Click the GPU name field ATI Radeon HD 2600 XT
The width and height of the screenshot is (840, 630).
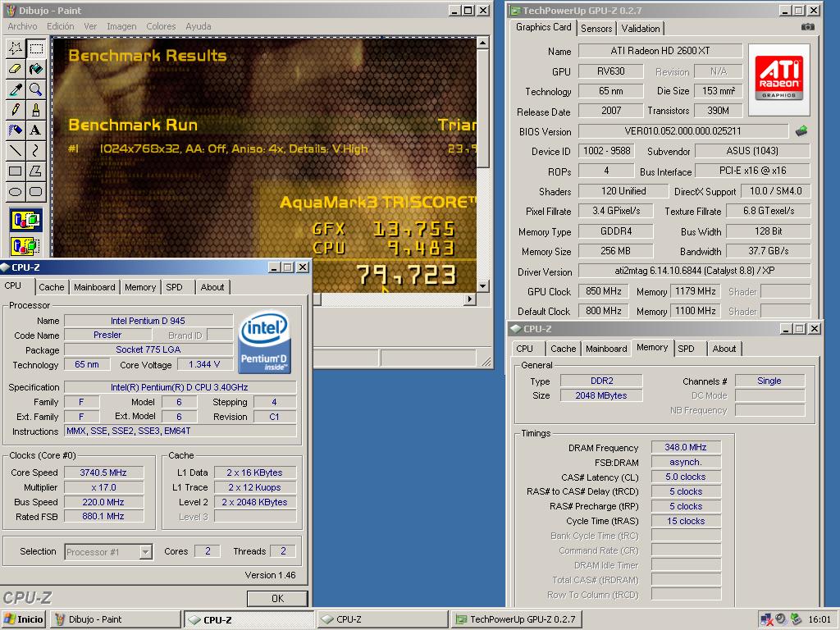(660, 51)
